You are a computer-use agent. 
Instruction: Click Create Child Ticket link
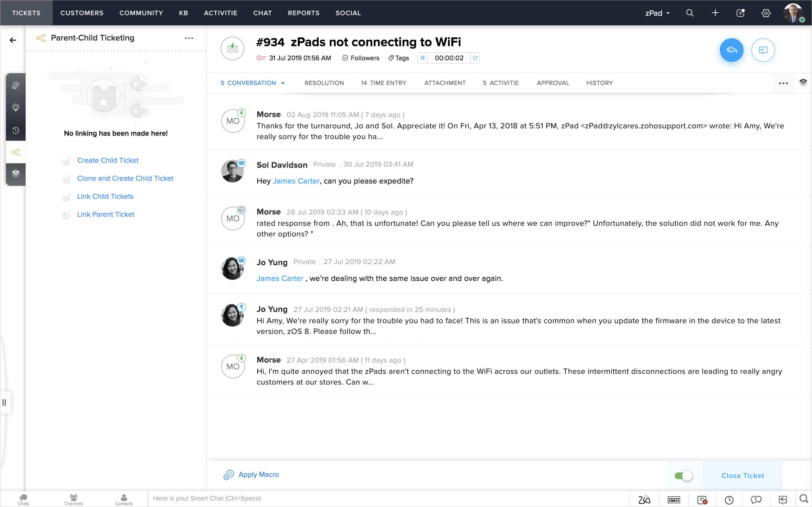click(108, 160)
